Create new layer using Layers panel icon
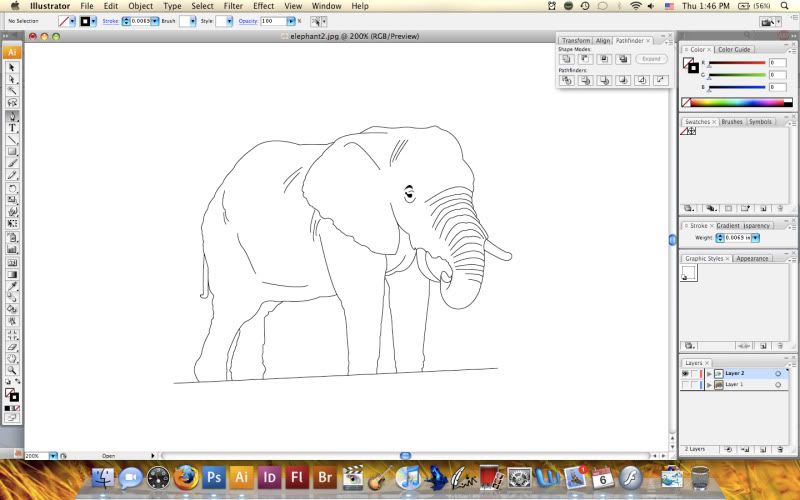Viewport: 800px width, 500px height. coord(762,450)
